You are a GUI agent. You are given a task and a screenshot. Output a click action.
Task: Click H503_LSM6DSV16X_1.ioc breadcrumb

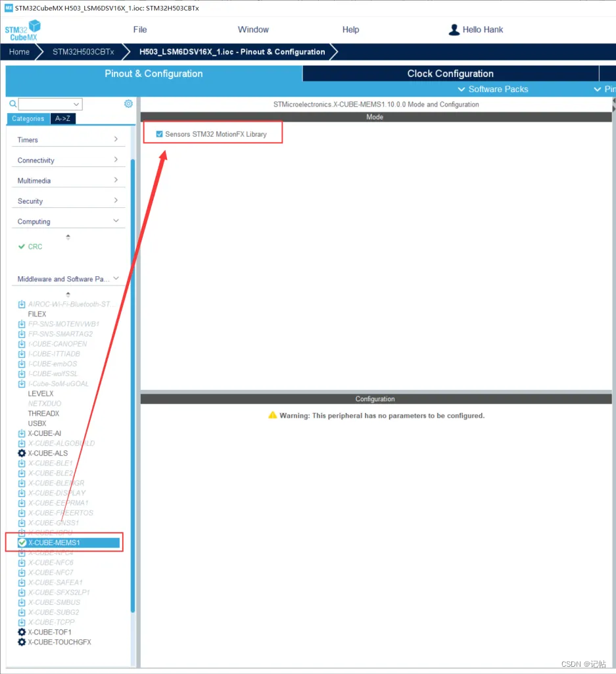pyautogui.click(x=232, y=51)
